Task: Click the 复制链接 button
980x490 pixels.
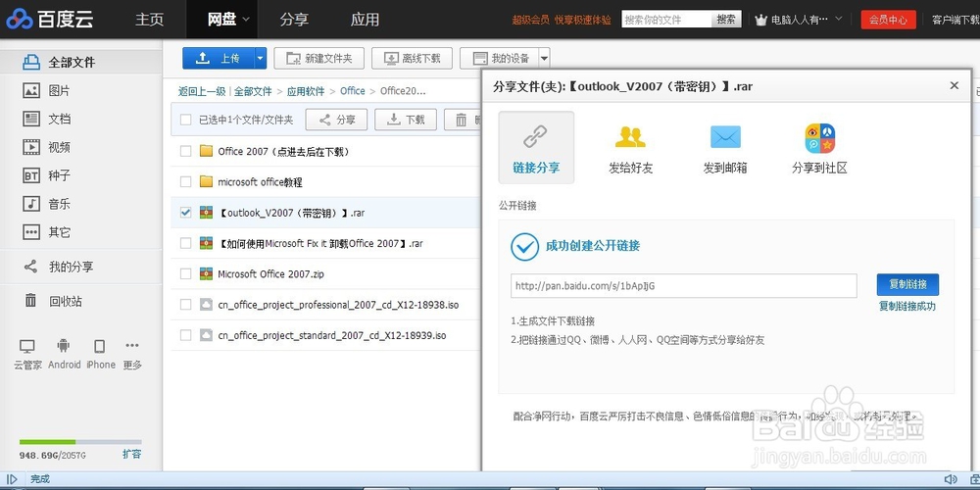Action: pyautogui.click(x=907, y=284)
